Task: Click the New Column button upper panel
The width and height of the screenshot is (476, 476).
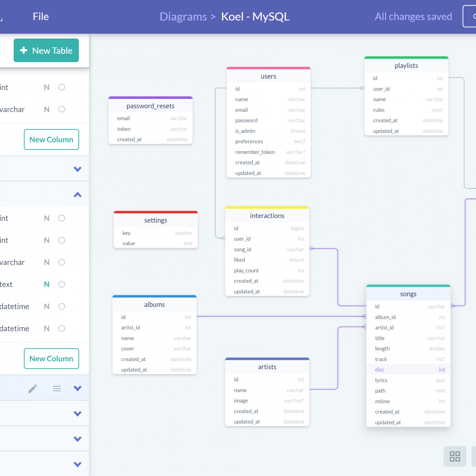Action: [51, 139]
